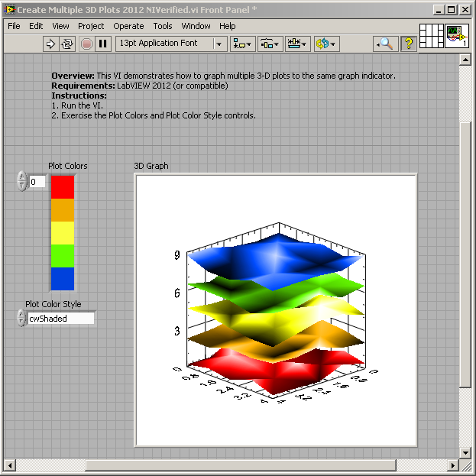Click the VI icon in top-right corner

pyautogui.click(x=458, y=37)
